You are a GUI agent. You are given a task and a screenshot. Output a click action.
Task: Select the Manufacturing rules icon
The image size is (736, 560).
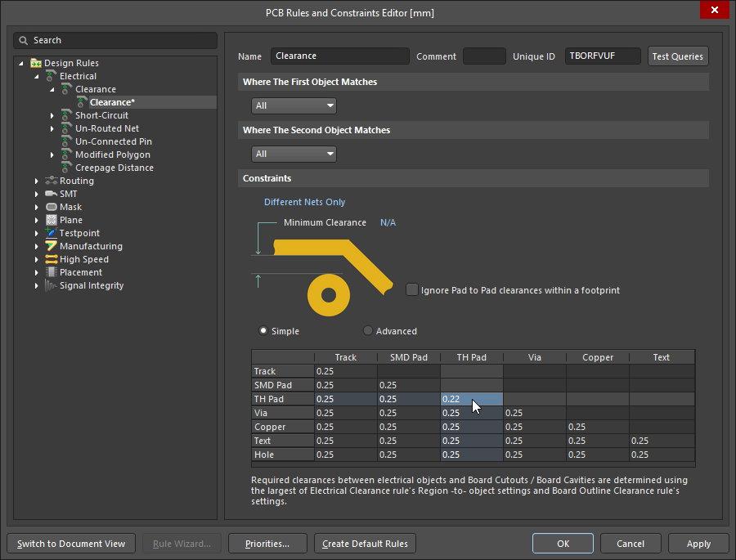[x=49, y=246]
